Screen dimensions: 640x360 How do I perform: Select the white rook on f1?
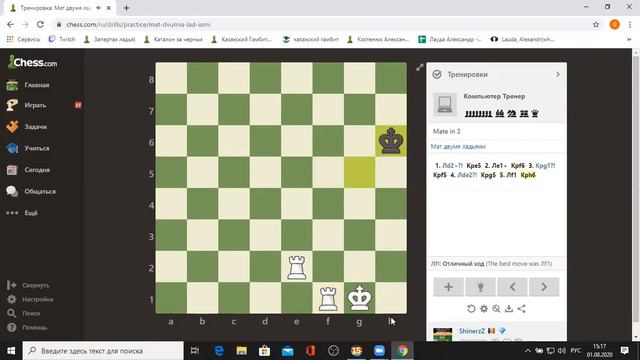328,298
